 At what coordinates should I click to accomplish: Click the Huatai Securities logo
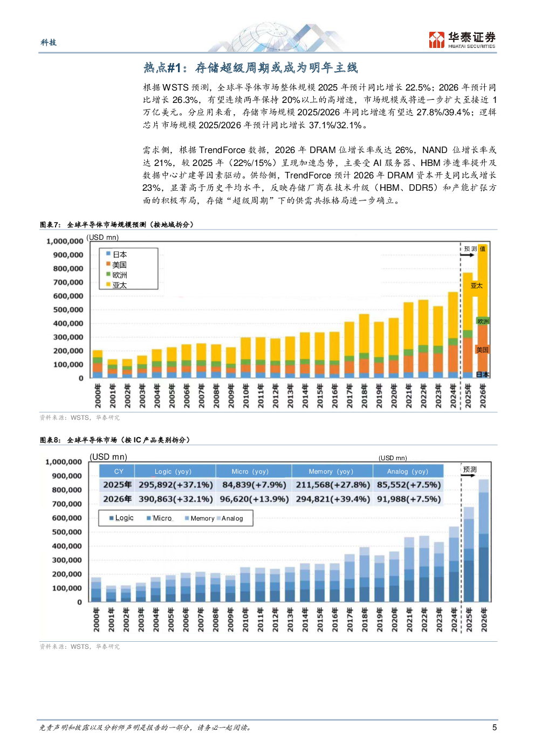click(462, 39)
